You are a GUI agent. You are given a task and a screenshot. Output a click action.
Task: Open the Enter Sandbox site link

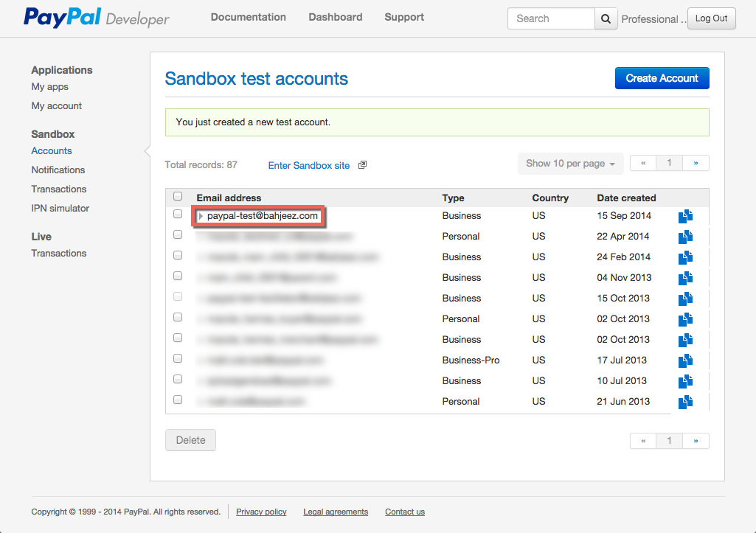[308, 165]
